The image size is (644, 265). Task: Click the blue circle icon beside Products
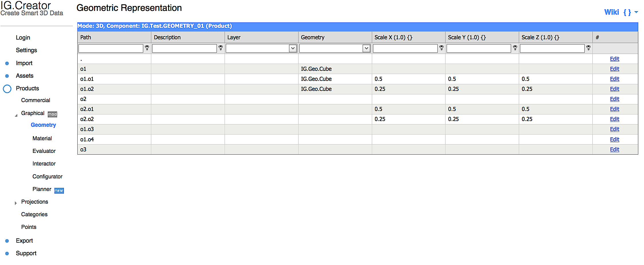point(7,89)
